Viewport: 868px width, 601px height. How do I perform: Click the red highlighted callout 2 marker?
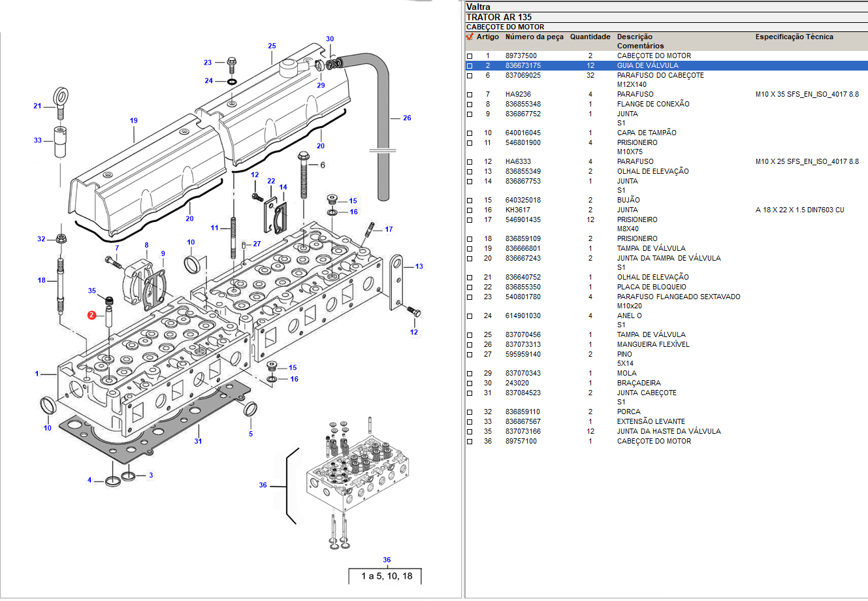click(92, 315)
